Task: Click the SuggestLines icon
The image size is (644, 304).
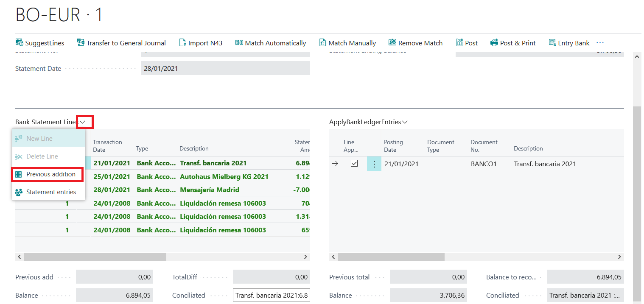Action: coord(19,42)
